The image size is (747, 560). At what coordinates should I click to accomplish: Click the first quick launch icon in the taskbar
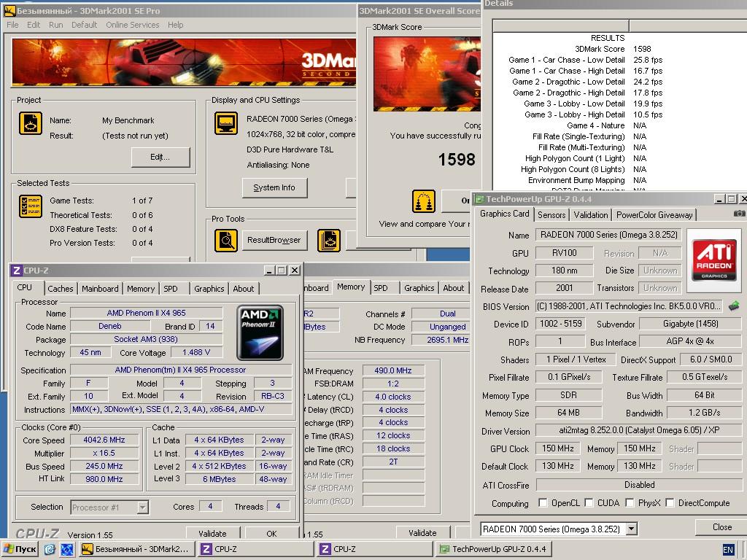(50, 549)
